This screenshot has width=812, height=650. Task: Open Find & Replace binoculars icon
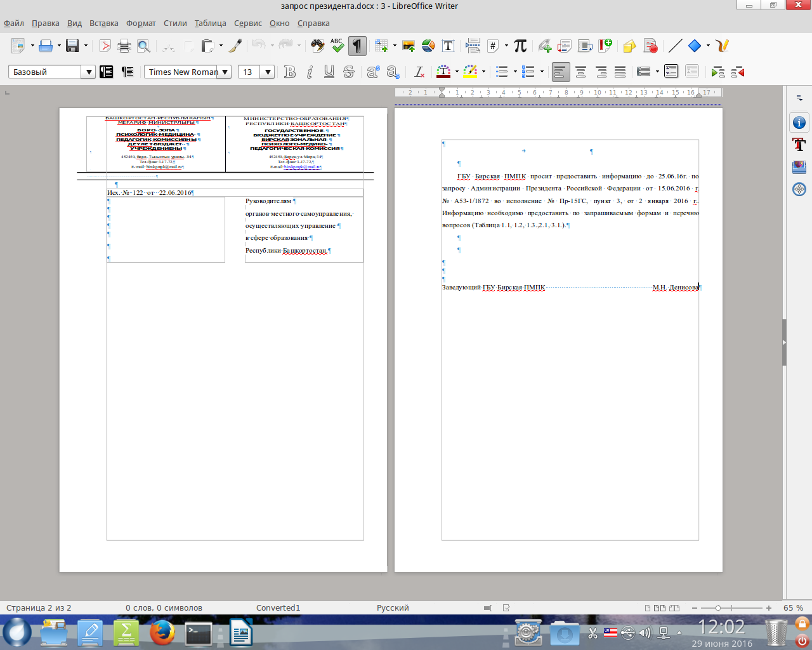pyautogui.click(x=317, y=46)
